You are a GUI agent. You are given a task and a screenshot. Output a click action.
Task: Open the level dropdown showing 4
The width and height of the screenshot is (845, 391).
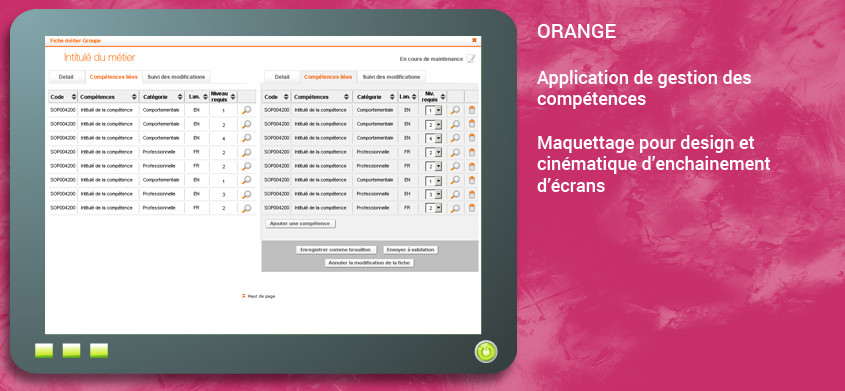438,138
